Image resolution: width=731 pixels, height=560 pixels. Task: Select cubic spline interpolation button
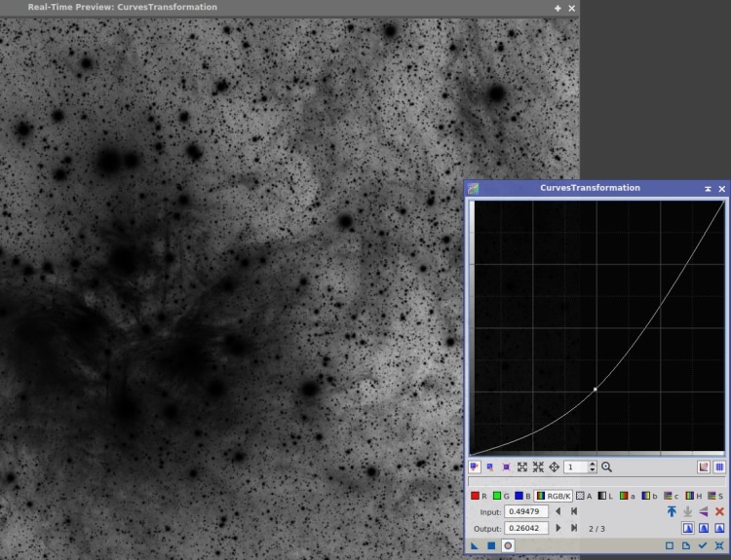(704, 528)
